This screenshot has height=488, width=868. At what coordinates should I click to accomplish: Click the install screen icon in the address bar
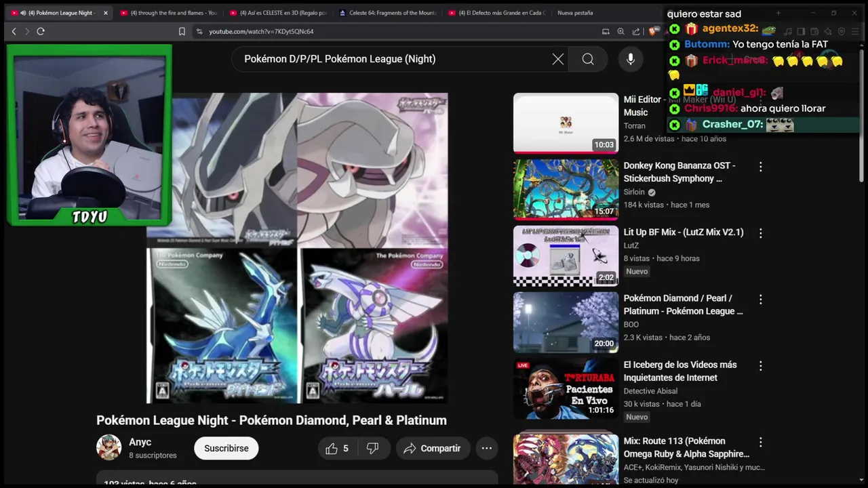[x=606, y=31]
